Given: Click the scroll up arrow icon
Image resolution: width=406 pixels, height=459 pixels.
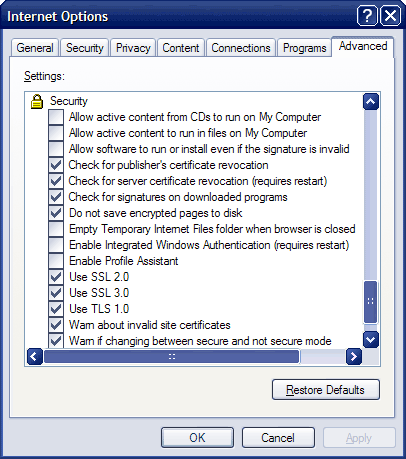Looking at the screenshot, I should click(371, 102).
